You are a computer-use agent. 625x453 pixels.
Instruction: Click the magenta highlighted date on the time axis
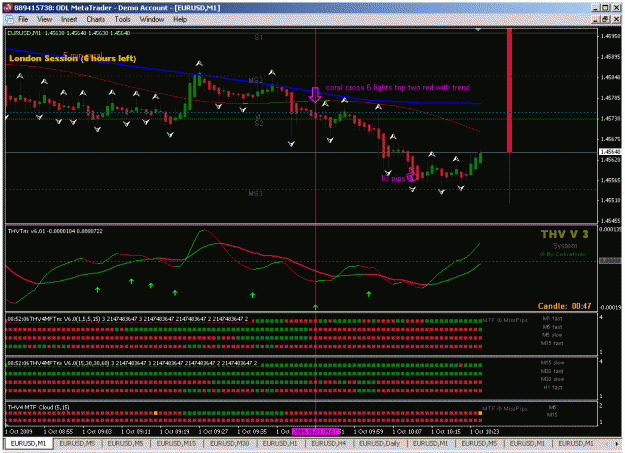click(316, 431)
